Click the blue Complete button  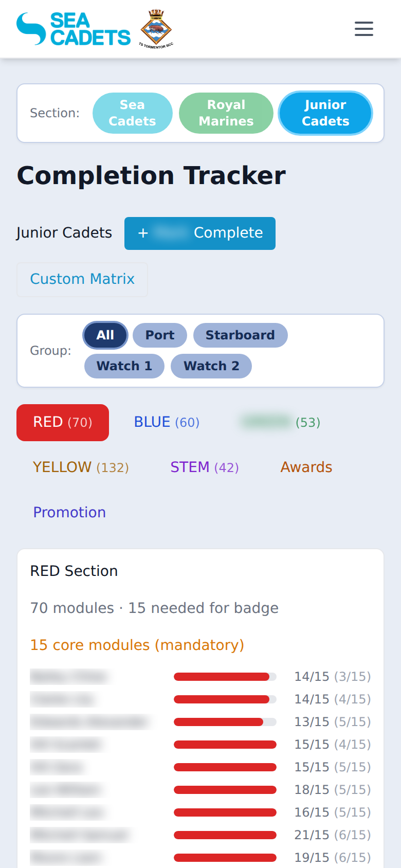pos(199,233)
